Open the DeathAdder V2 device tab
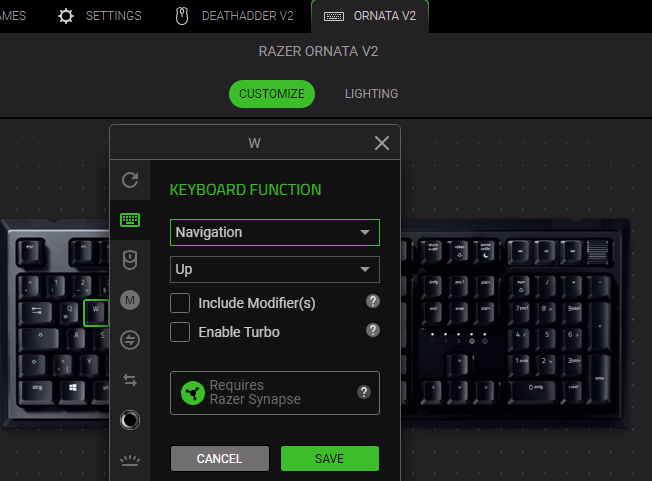The width and height of the screenshot is (652, 481). [x=234, y=16]
